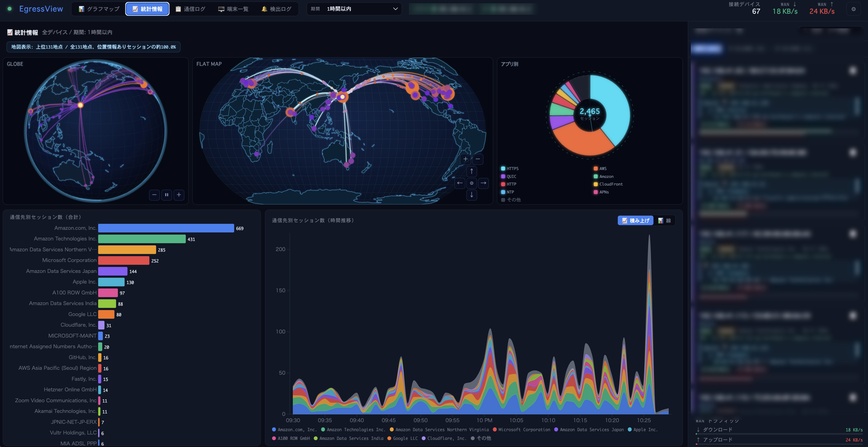Zoom out the globe view
This screenshot has height=447, width=868.
click(154, 195)
